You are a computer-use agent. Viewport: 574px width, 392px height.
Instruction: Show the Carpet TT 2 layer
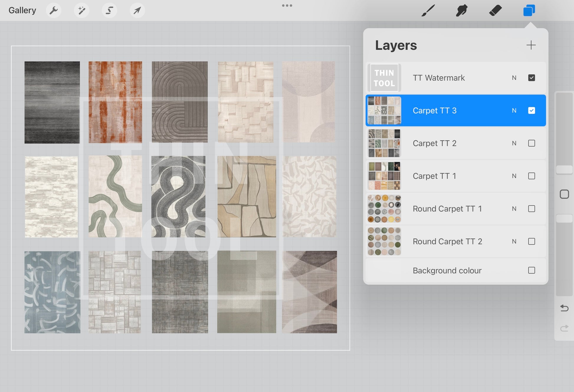(x=532, y=143)
